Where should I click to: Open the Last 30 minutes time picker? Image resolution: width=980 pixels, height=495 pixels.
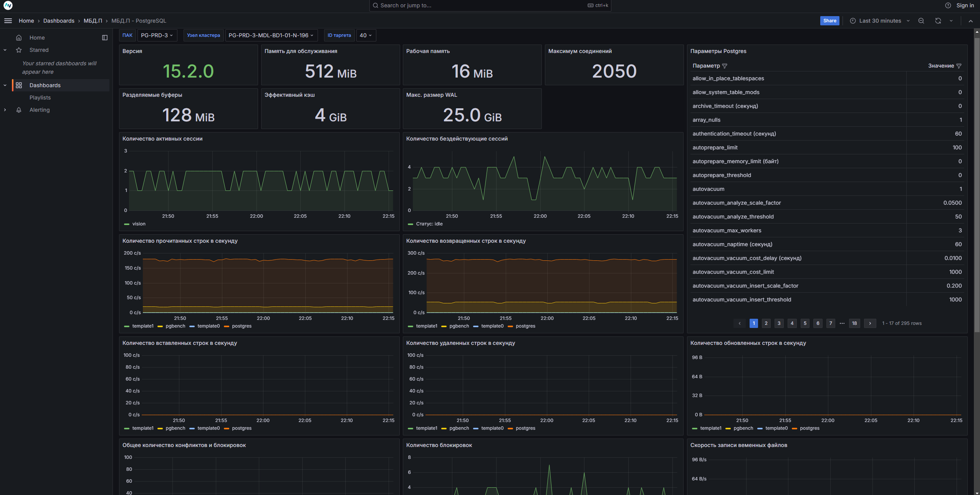point(880,21)
